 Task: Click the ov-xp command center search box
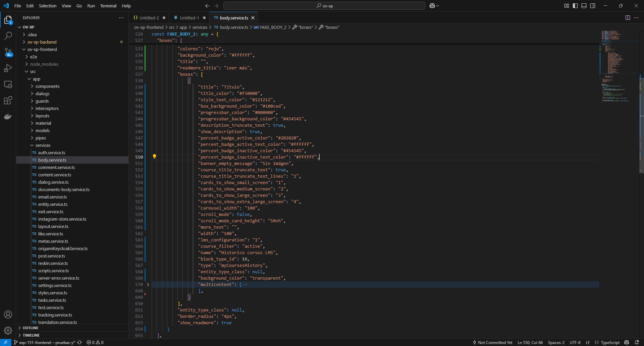(324, 6)
